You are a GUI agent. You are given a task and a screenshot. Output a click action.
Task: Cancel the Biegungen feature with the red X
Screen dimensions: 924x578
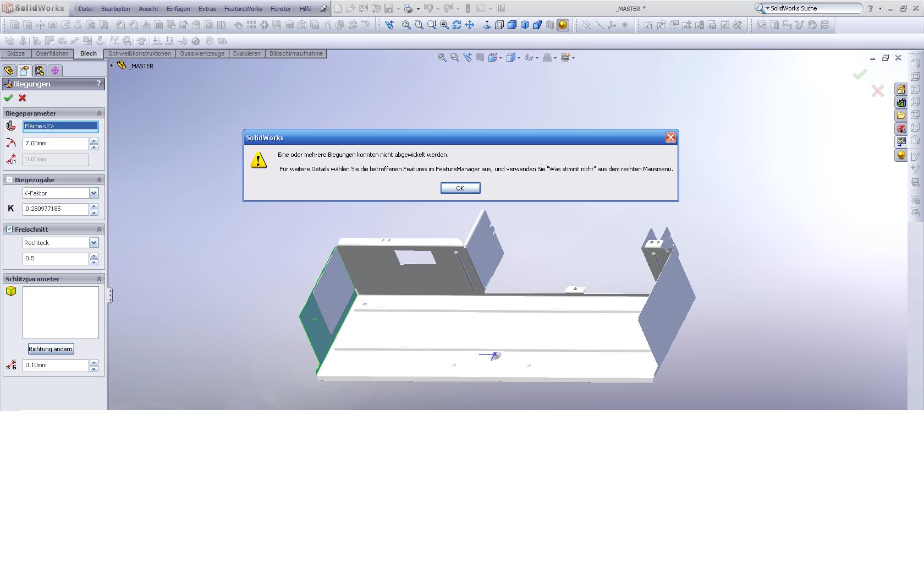(x=23, y=98)
